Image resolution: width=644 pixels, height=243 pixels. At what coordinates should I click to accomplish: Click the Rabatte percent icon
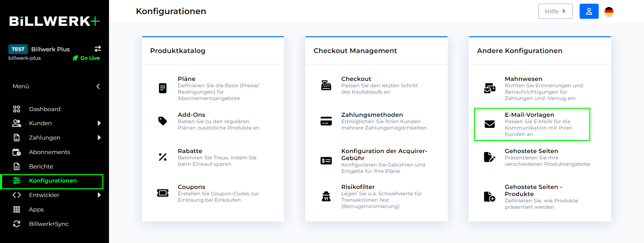(x=163, y=157)
